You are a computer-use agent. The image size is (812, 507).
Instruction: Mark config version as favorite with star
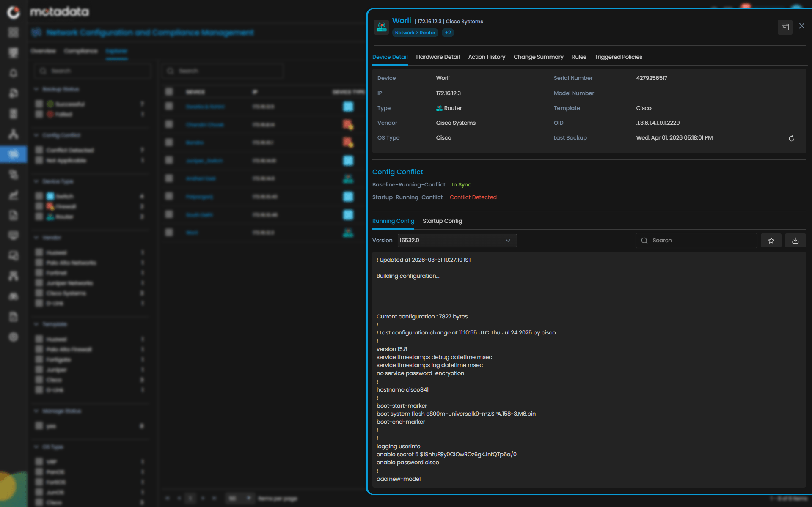point(771,241)
